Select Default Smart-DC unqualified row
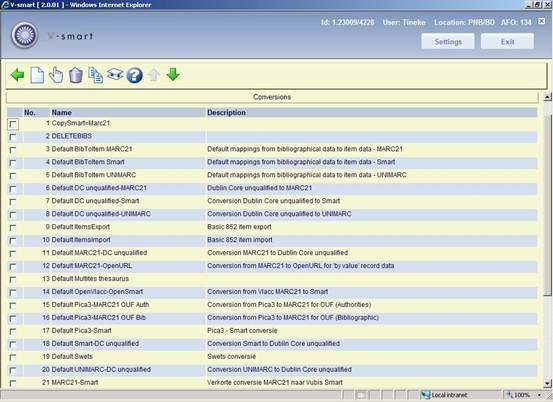Screen dimensions: 553x402 (95, 343)
